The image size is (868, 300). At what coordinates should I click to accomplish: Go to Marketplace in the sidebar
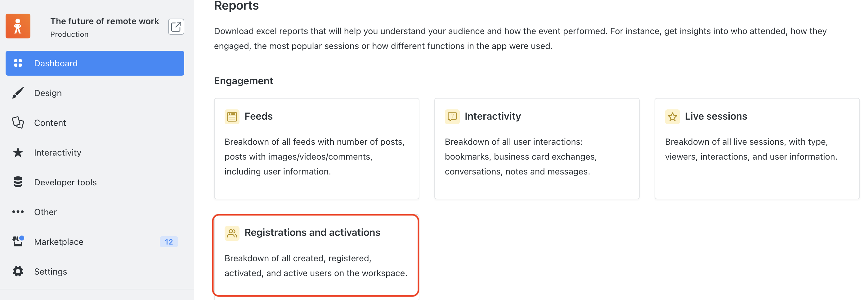pyautogui.click(x=95, y=242)
